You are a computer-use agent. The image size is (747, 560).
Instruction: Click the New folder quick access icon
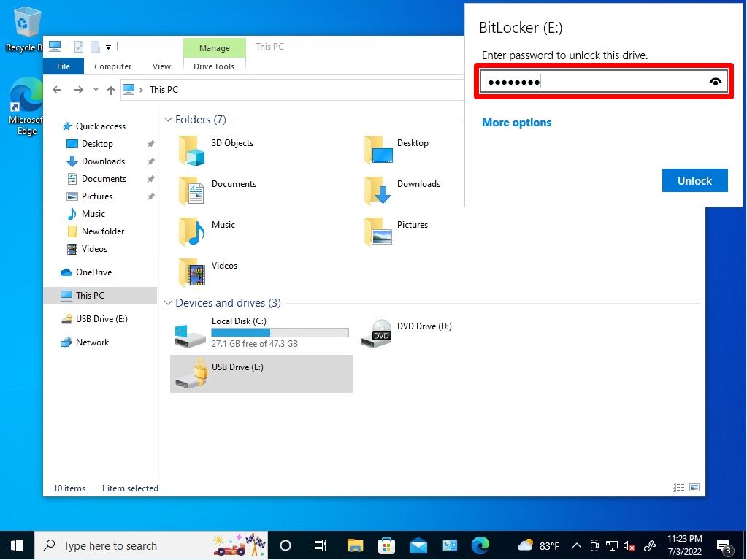[95, 47]
